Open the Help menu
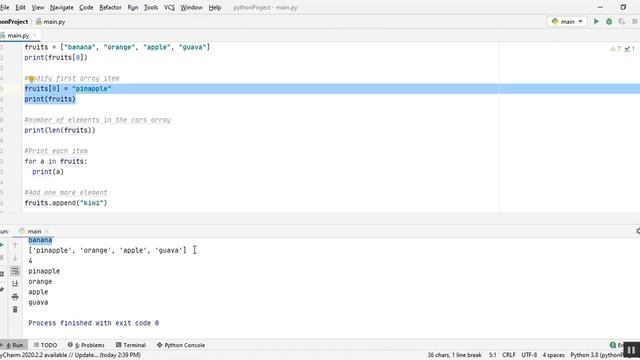 [215, 7]
